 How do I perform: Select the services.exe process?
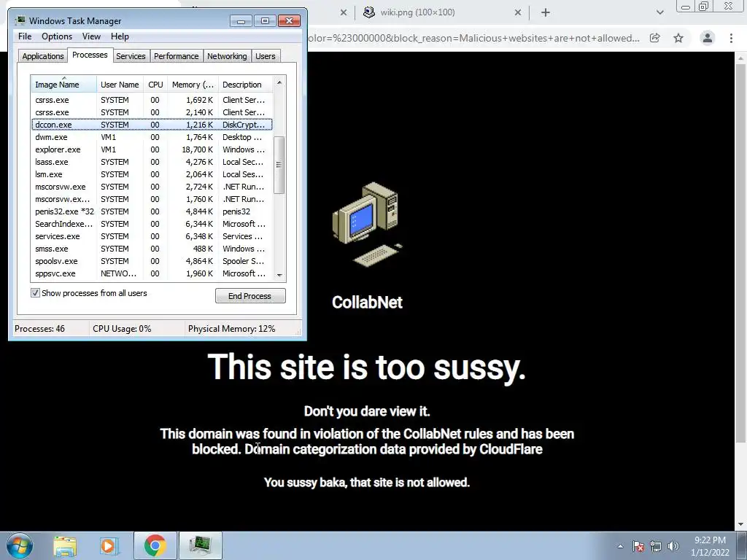152,236
